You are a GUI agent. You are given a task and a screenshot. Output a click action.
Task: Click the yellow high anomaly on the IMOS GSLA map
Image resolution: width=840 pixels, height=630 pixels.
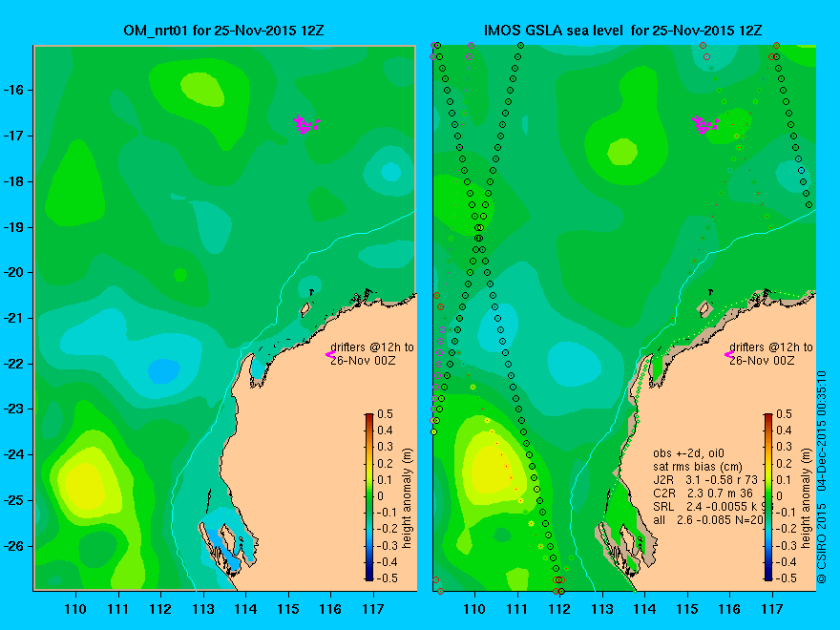[x=492, y=469]
